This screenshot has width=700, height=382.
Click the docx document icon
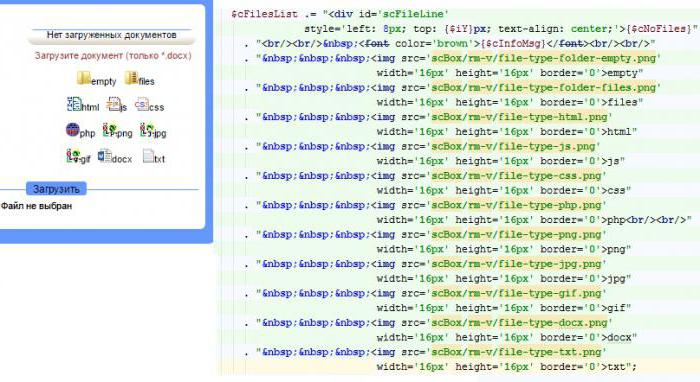[104, 156]
